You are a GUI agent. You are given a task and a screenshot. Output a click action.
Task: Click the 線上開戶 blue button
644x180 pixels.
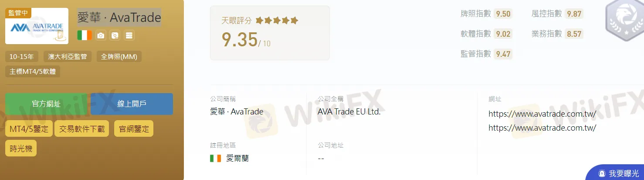pos(132,104)
